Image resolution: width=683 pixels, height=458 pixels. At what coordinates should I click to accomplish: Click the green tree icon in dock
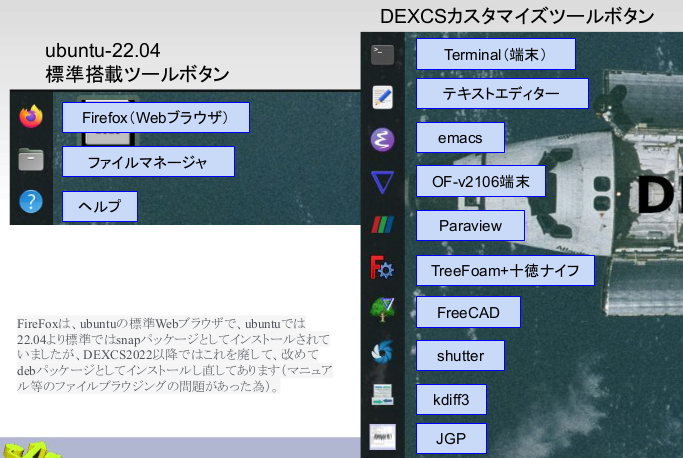[382, 310]
